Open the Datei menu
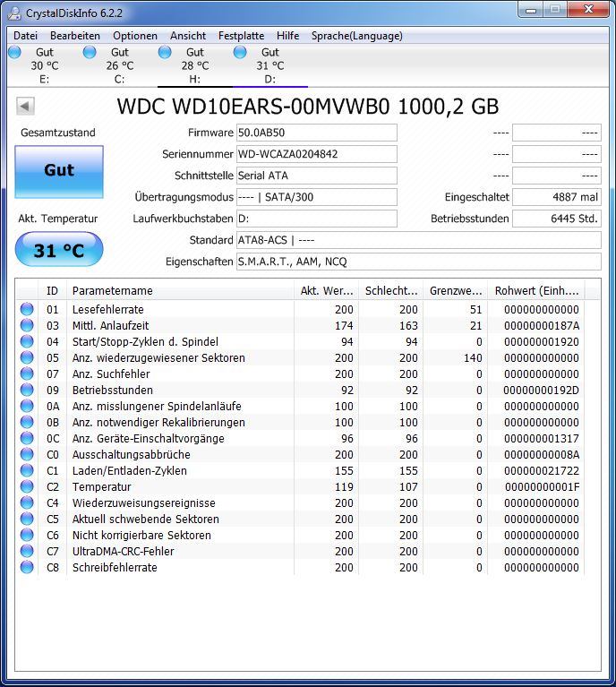The width and height of the screenshot is (616, 687). point(25,36)
